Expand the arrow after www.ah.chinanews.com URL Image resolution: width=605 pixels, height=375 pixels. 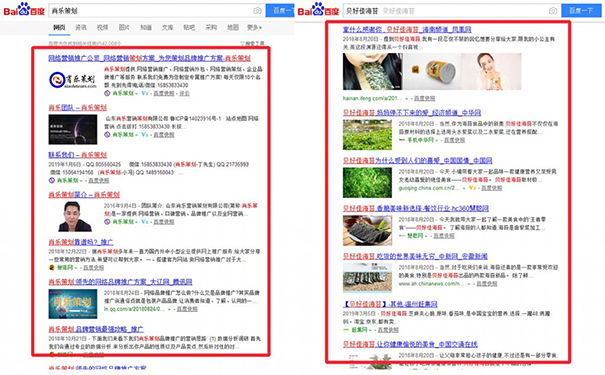click(x=469, y=284)
